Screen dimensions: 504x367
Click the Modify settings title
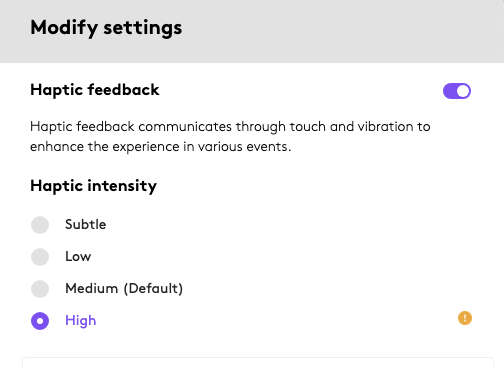(106, 28)
